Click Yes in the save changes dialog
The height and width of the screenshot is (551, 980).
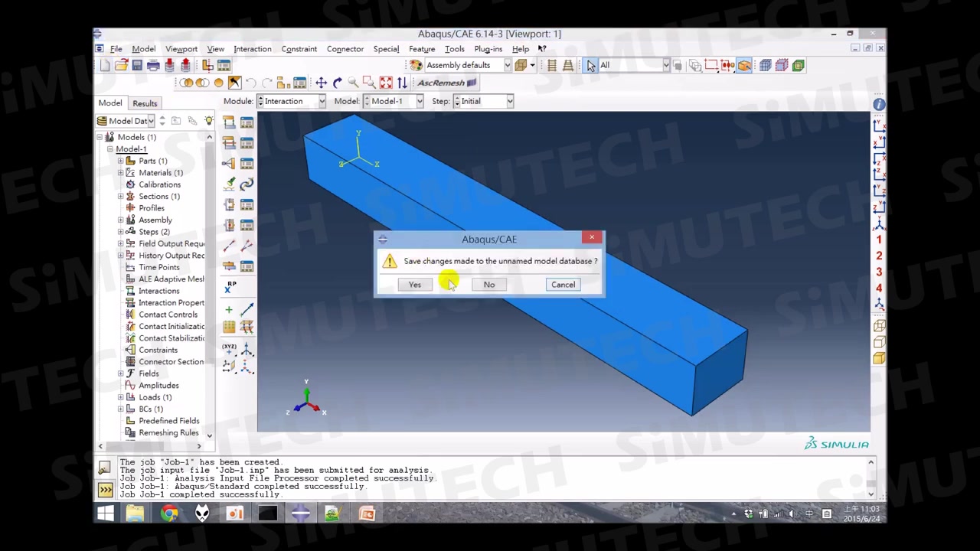point(414,285)
